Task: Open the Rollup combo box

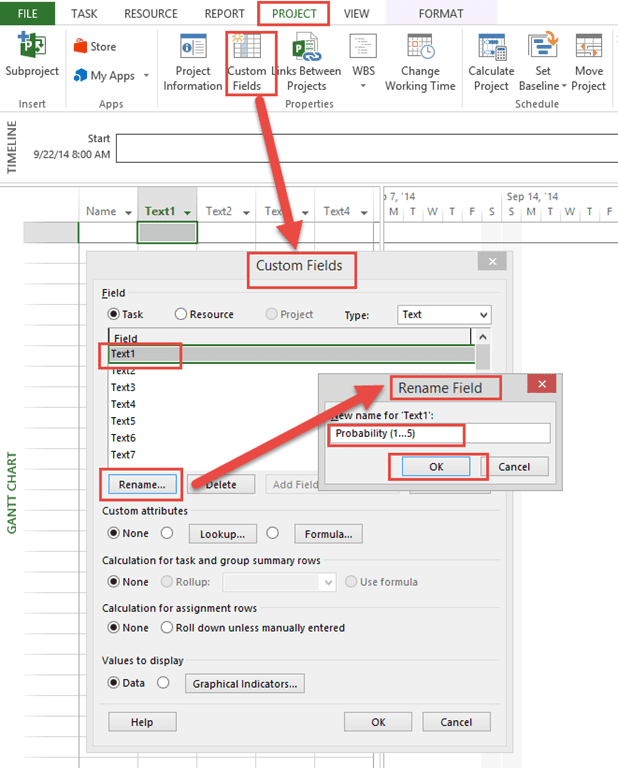Action: tap(279, 582)
